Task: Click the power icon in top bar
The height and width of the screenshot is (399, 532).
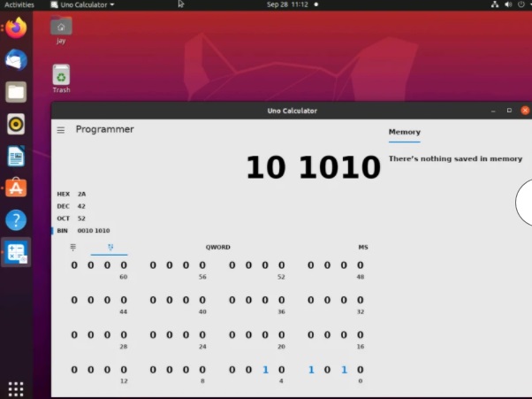Action: point(521,4)
